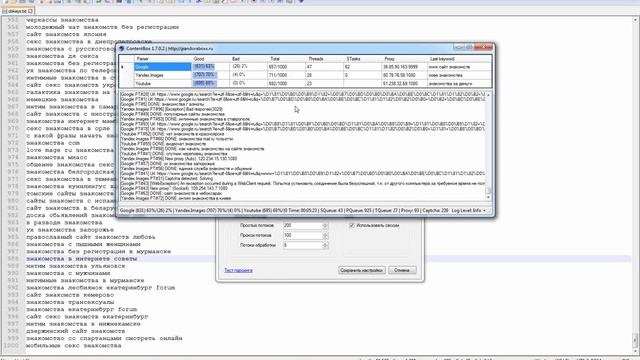Click the STasks column header

[x=362, y=59]
